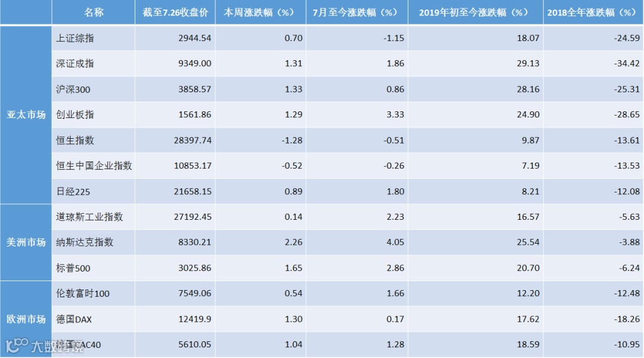Click weekly change 0.70 for 上证综指
The height and width of the screenshot is (358, 644).
(x=293, y=38)
